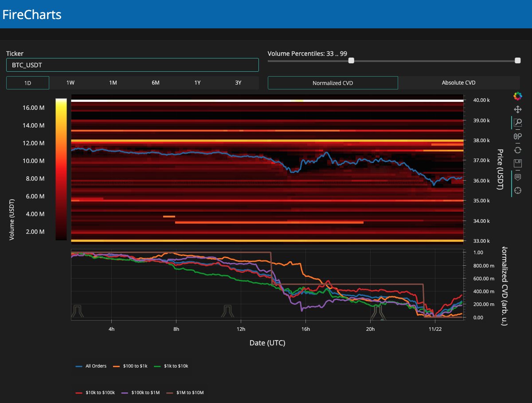Choose the 1W time range

pyautogui.click(x=70, y=83)
